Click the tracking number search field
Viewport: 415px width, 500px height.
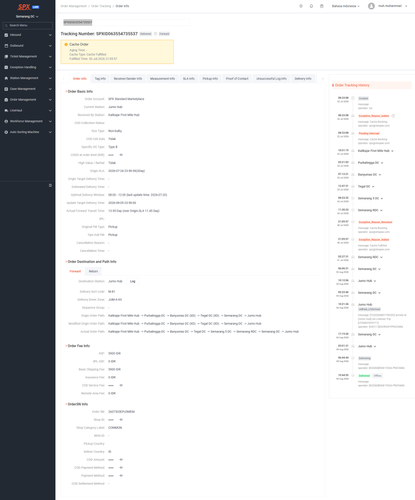[x=126, y=22]
